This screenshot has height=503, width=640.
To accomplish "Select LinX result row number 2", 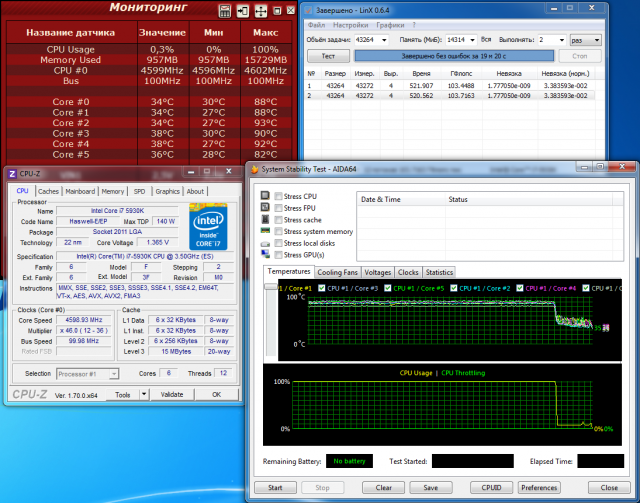I will point(449,96).
